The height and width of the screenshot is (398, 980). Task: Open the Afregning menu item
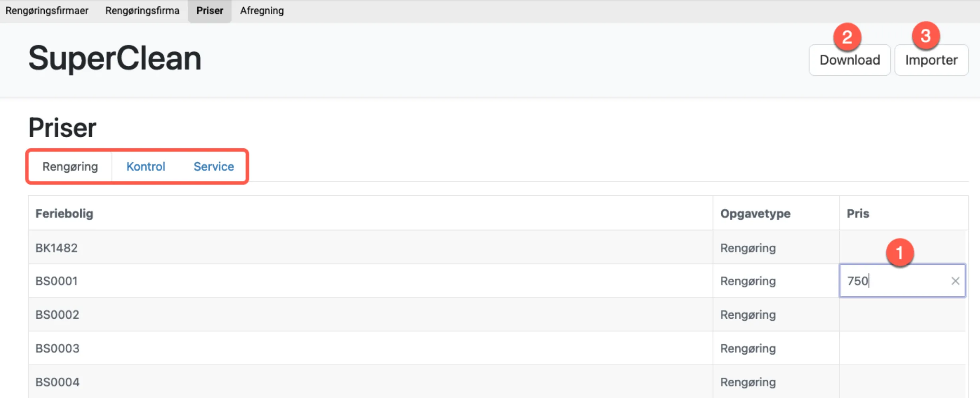[262, 10]
